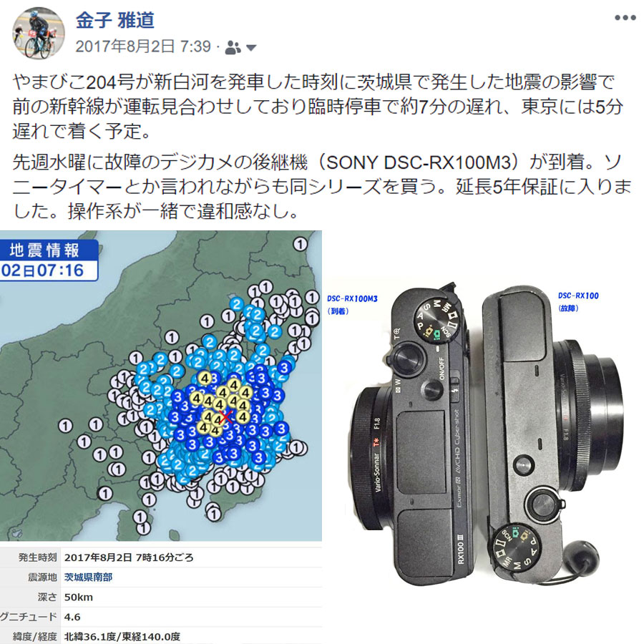Open the earthquake intensity map image
The height and width of the screenshot is (644, 644).
[160, 386]
